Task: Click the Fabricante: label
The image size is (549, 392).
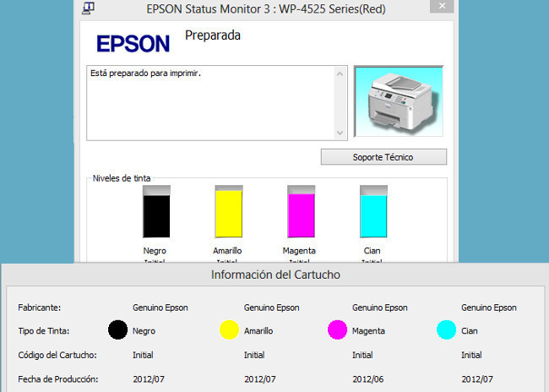Action: (40, 308)
